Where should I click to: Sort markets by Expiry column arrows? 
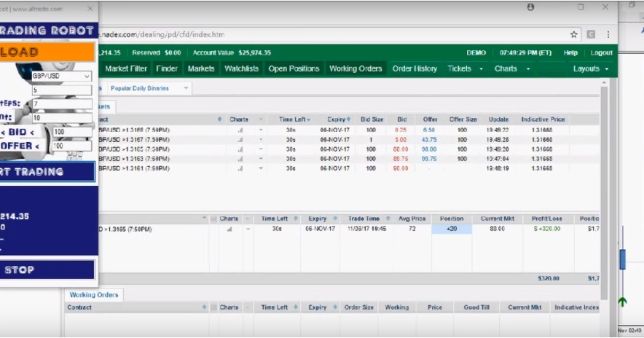pyautogui.click(x=349, y=119)
